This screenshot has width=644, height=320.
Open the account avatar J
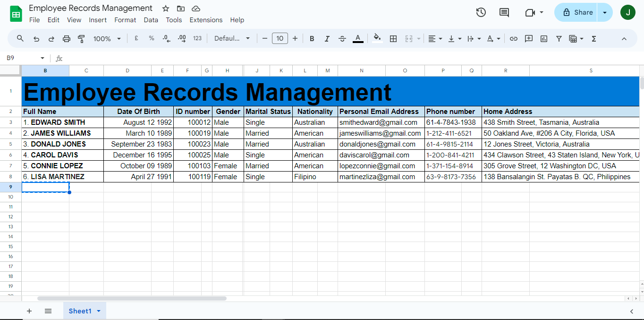[628, 13]
